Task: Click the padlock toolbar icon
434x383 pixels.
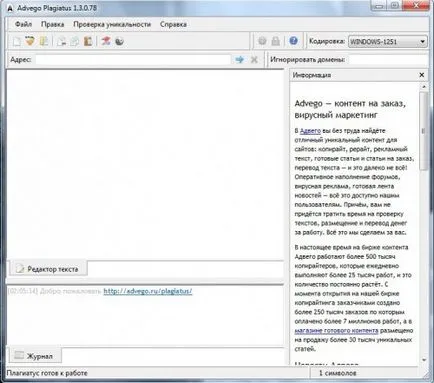Action: pyautogui.click(x=276, y=41)
